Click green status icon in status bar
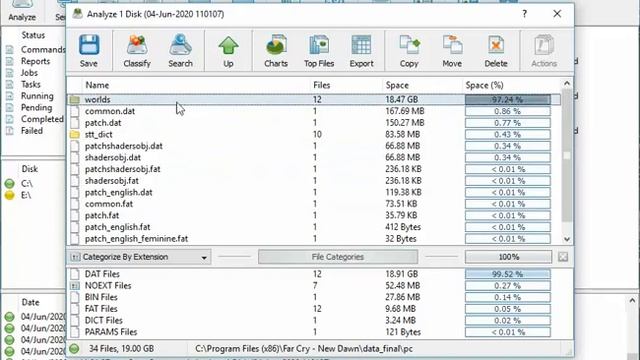640x360 pixels. (74, 349)
